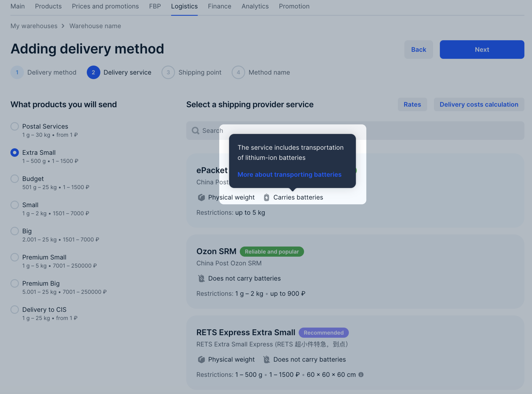Select the Postal Services option
The image size is (532, 394).
(15, 126)
